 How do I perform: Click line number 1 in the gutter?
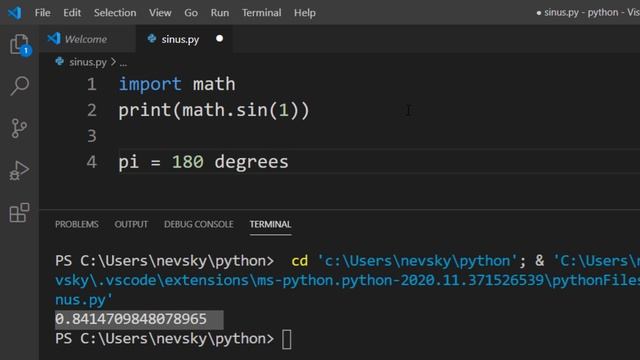[x=92, y=84]
